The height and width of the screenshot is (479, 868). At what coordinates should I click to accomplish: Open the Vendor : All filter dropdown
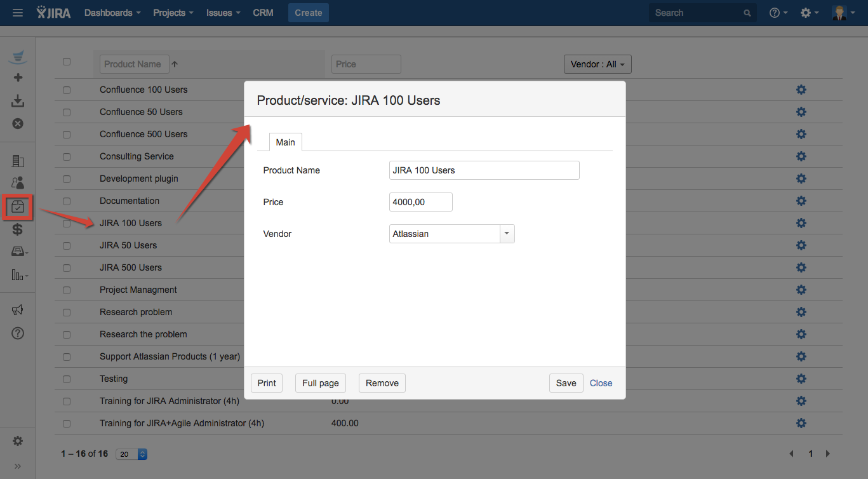point(598,64)
